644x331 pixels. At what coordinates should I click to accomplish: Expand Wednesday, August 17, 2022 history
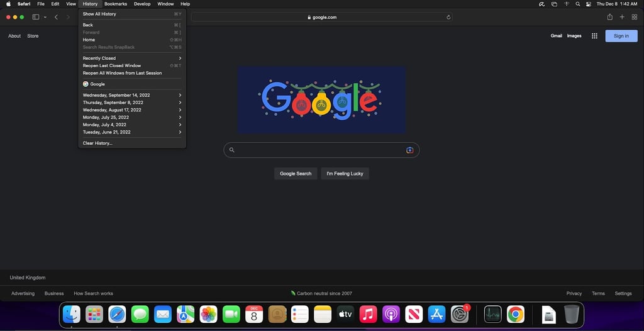pyautogui.click(x=132, y=109)
